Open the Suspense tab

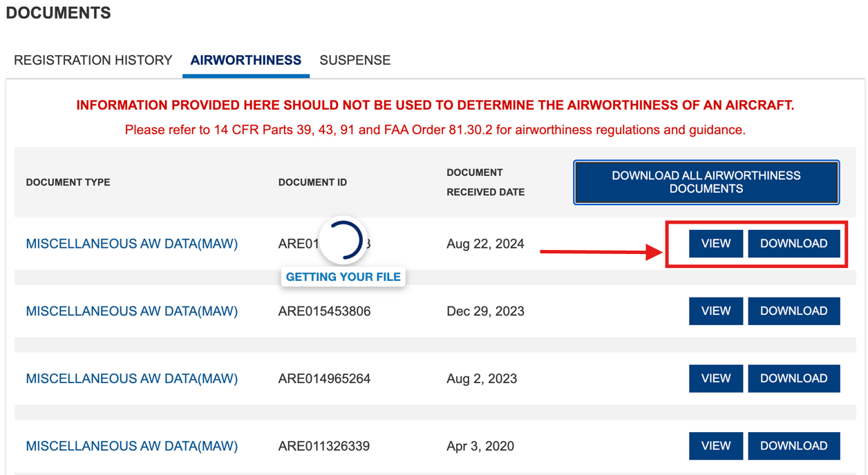pyautogui.click(x=355, y=61)
